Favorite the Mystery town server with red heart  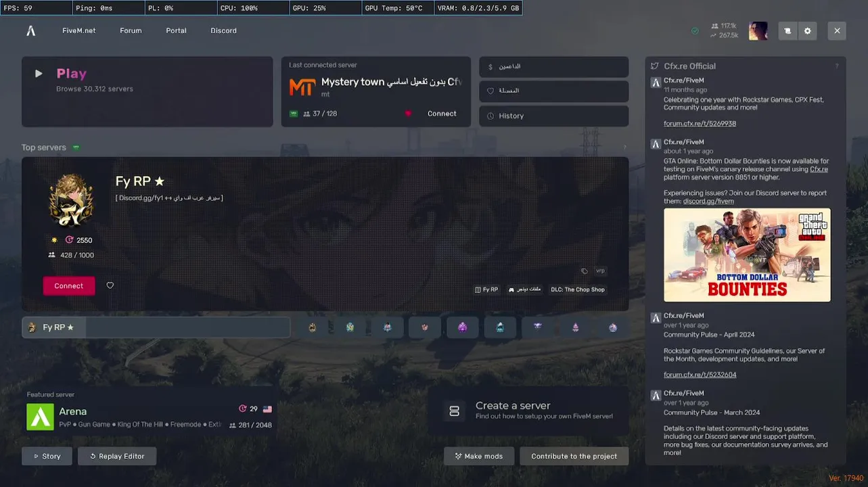[408, 114]
